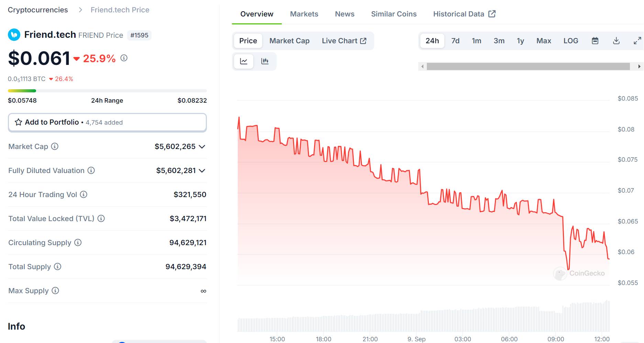Viewport: 644px width, 343px height.
Task: Click the 94,629,394 total supply value
Action: (x=186, y=267)
